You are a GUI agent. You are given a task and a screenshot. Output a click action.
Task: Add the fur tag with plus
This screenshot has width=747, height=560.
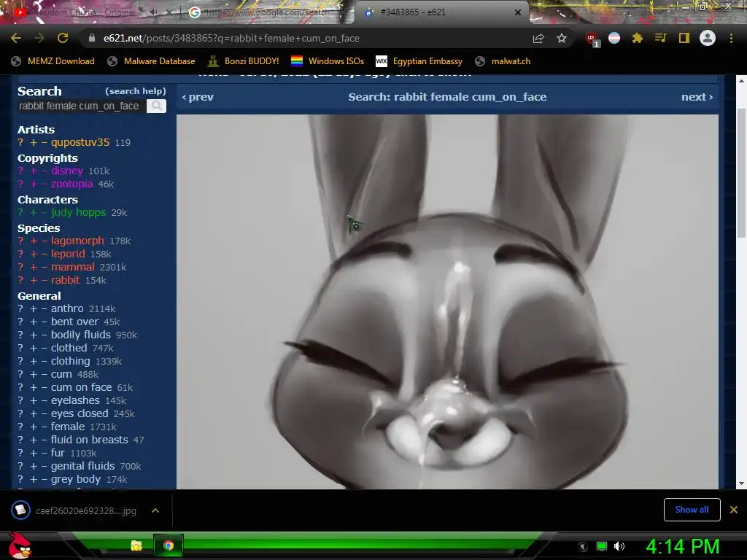(34, 454)
